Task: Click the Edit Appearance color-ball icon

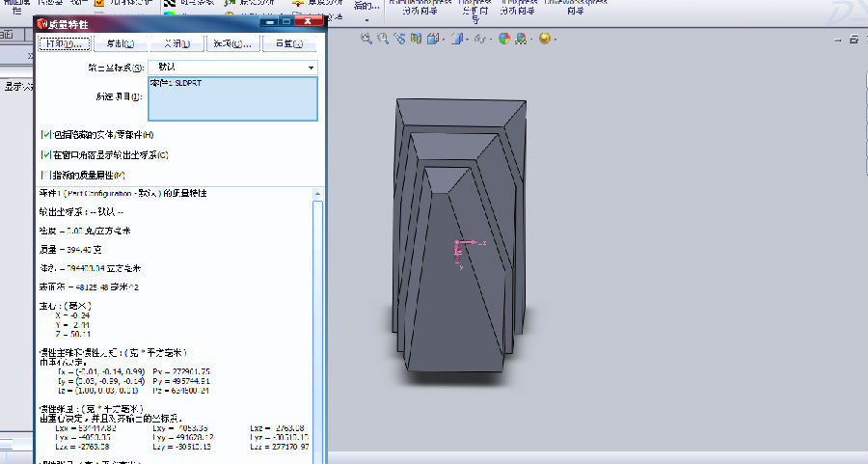Action: point(504,39)
